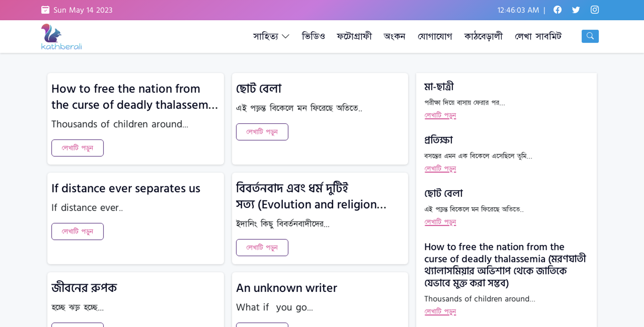
Task: Click লেখা সাবমিট menu item
Action: click(x=538, y=37)
